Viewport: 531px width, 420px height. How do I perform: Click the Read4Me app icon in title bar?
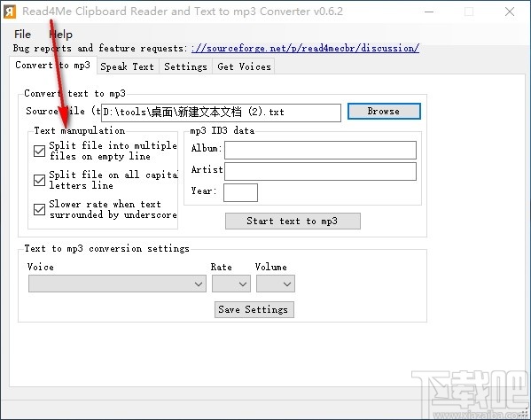click(x=10, y=12)
